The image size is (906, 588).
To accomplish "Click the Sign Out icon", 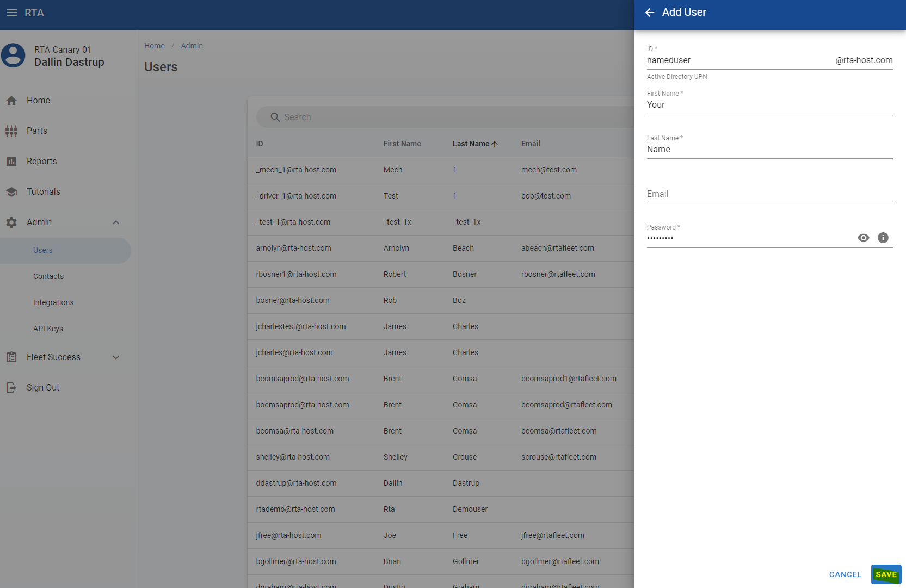I will [x=11, y=388].
